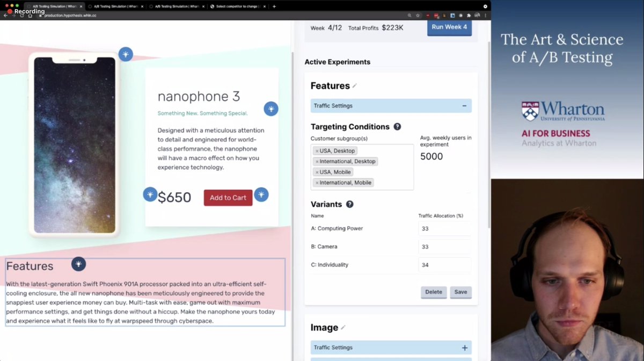Close the first A/B Testing Simulation tab
The height and width of the screenshot is (361, 644).
pos(82,6)
